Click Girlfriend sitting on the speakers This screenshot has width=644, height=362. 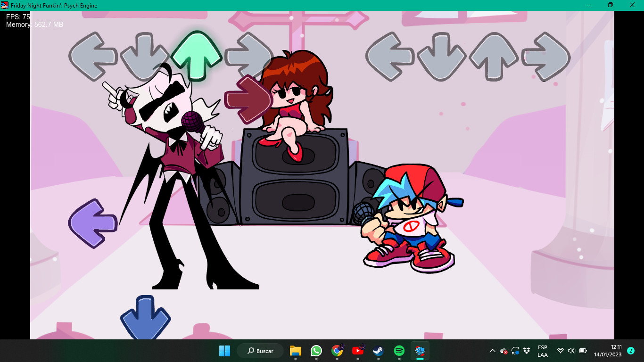point(295,99)
